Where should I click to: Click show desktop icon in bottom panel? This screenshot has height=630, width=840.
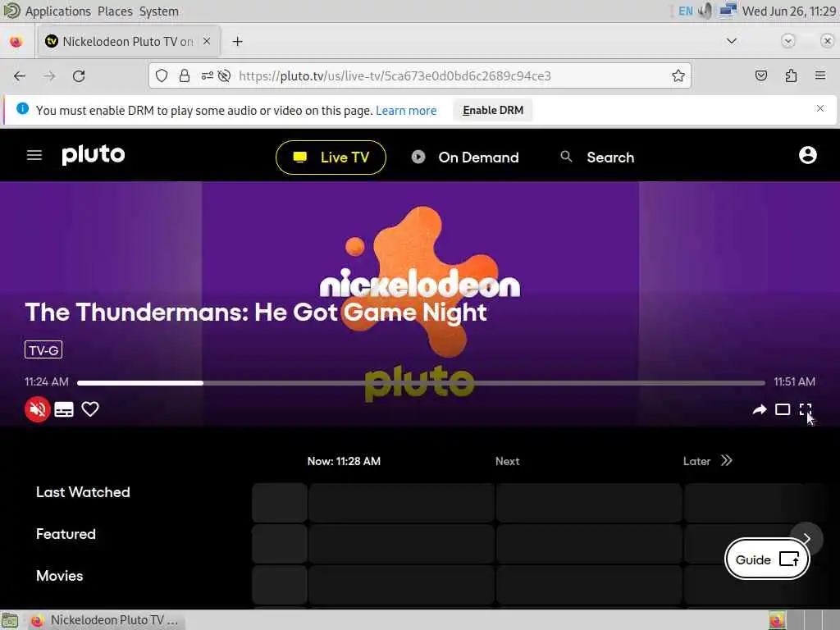click(x=10, y=621)
